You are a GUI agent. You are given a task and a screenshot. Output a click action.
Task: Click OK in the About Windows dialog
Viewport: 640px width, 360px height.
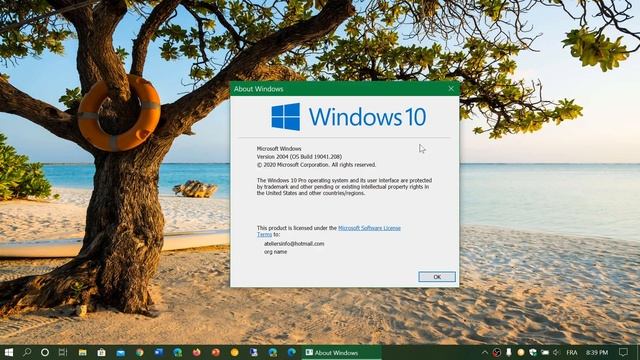click(437, 277)
